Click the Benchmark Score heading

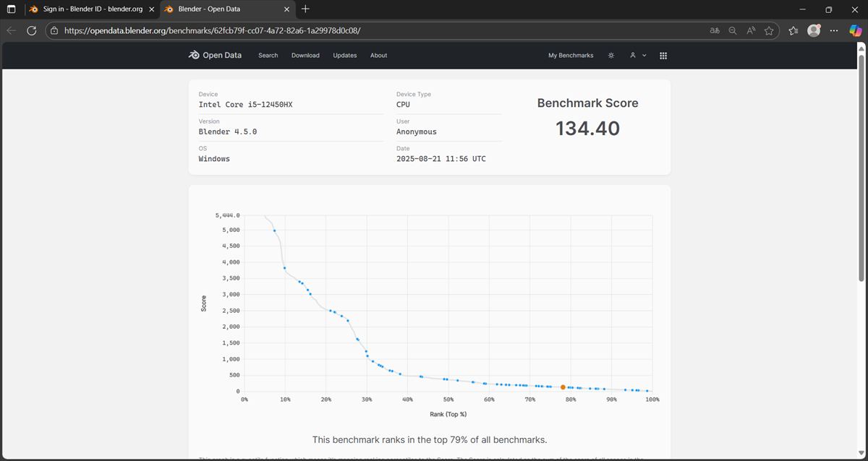click(587, 103)
